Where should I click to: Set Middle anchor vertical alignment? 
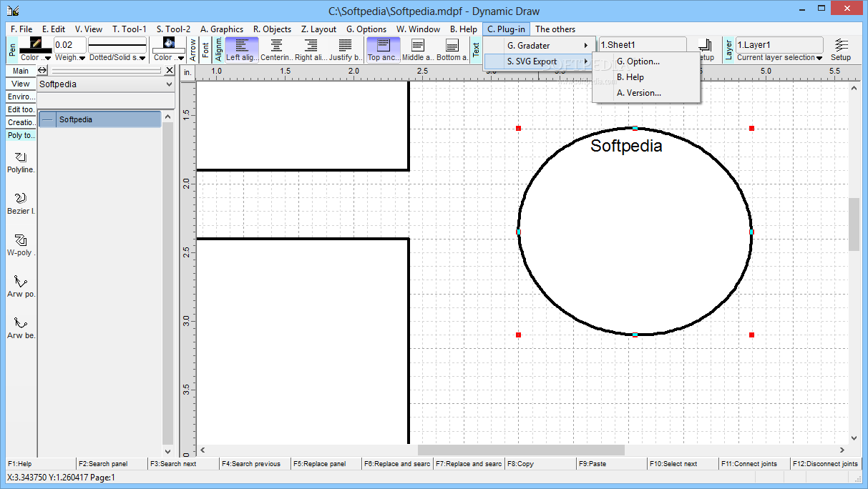(x=418, y=49)
